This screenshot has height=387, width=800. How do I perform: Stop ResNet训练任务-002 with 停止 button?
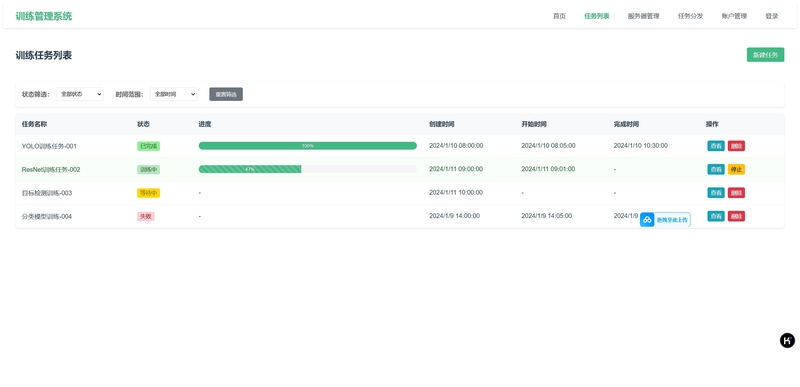tap(736, 169)
